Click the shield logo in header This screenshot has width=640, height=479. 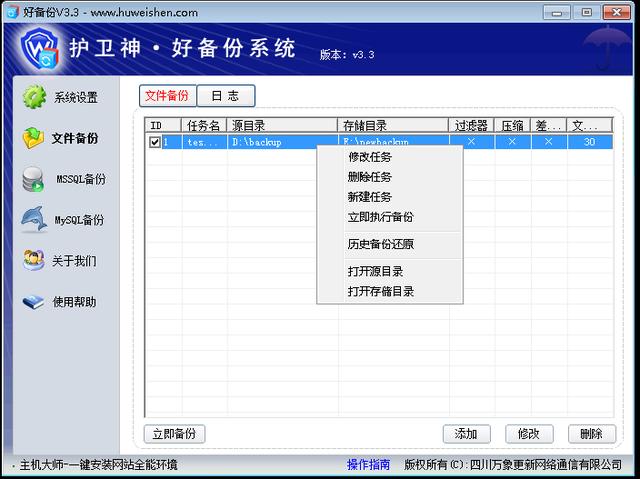[x=40, y=49]
